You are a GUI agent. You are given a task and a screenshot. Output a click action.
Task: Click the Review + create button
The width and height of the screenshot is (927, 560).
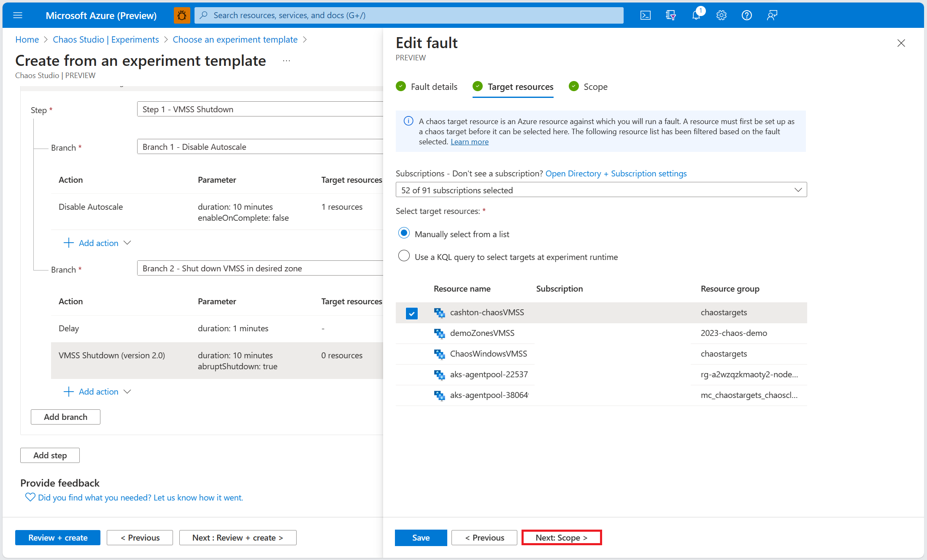(57, 537)
